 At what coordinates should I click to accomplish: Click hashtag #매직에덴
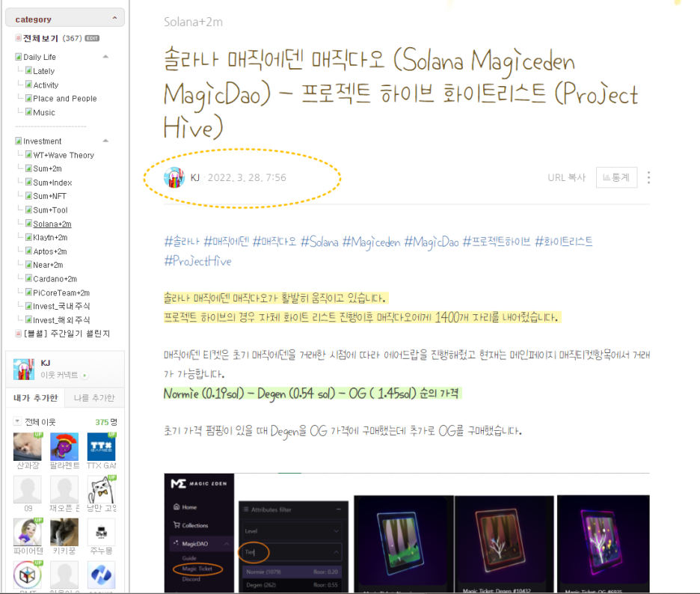[x=226, y=242]
